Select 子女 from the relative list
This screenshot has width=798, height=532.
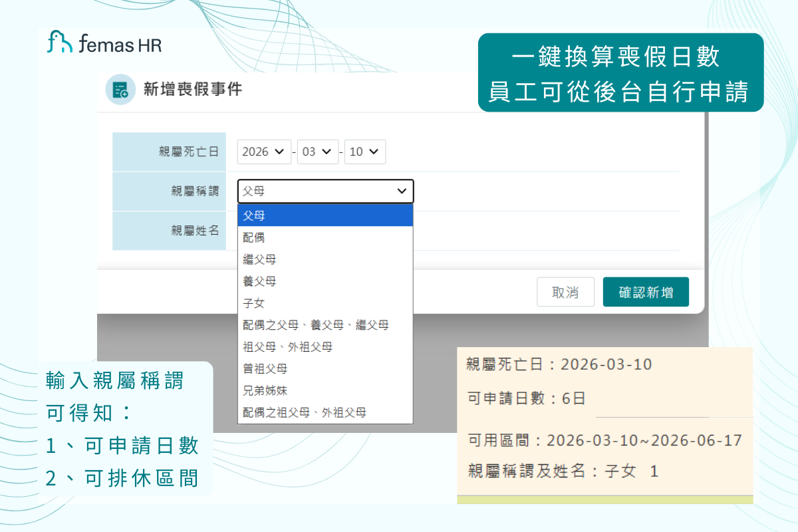click(325, 303)
